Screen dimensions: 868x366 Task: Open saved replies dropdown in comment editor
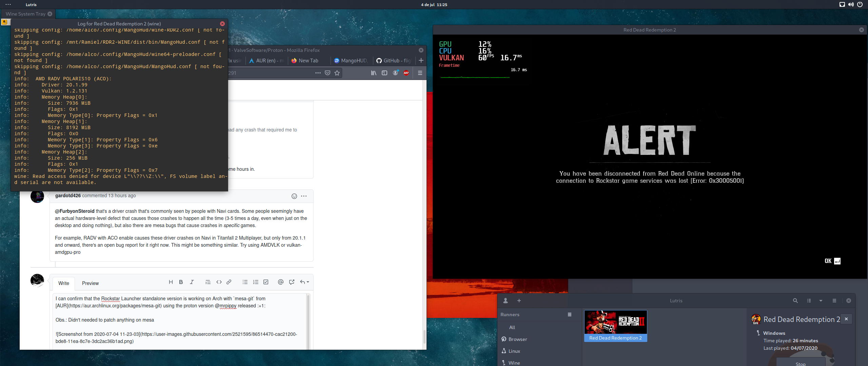click(x=304, y=282)
